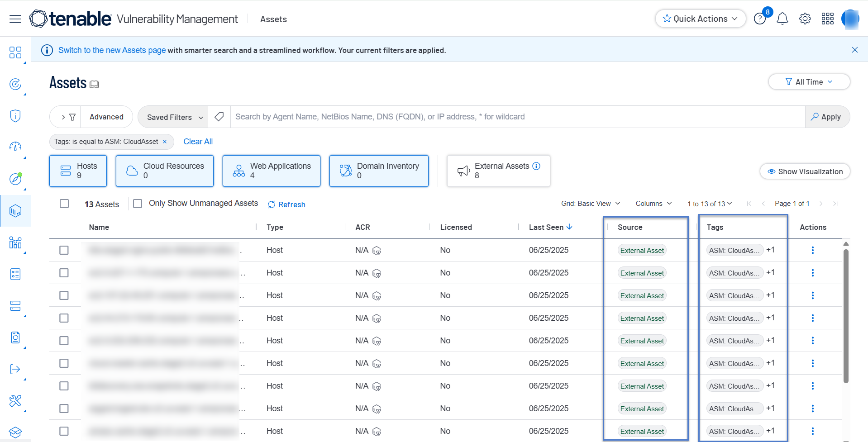The image size is (868, 442).
Task: Select the External Assets tile
Action: click(x=498, y=171)
